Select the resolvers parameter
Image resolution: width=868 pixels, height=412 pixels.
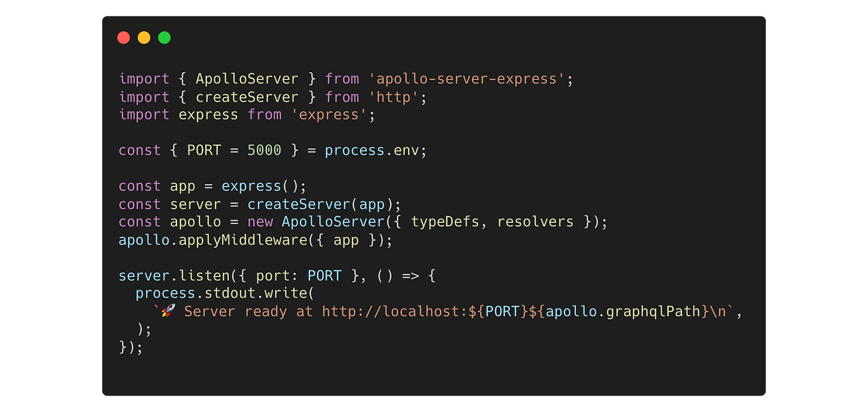coord(535,222)
